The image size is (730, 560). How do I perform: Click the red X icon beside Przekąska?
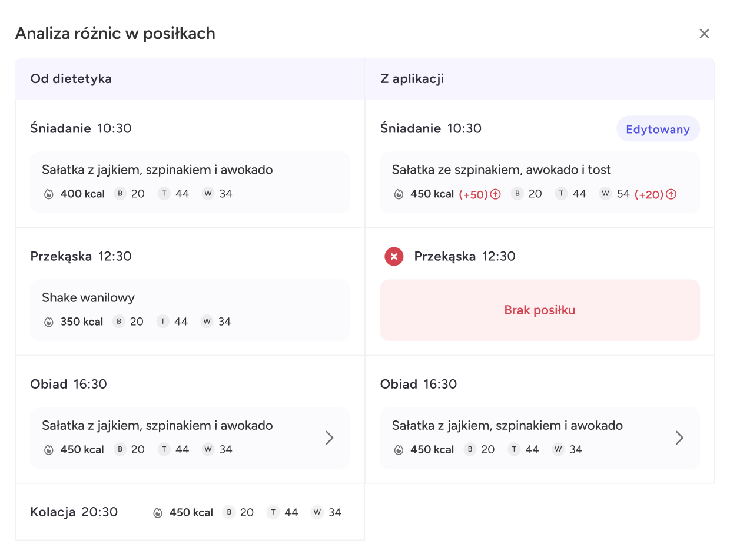point(394,256)
